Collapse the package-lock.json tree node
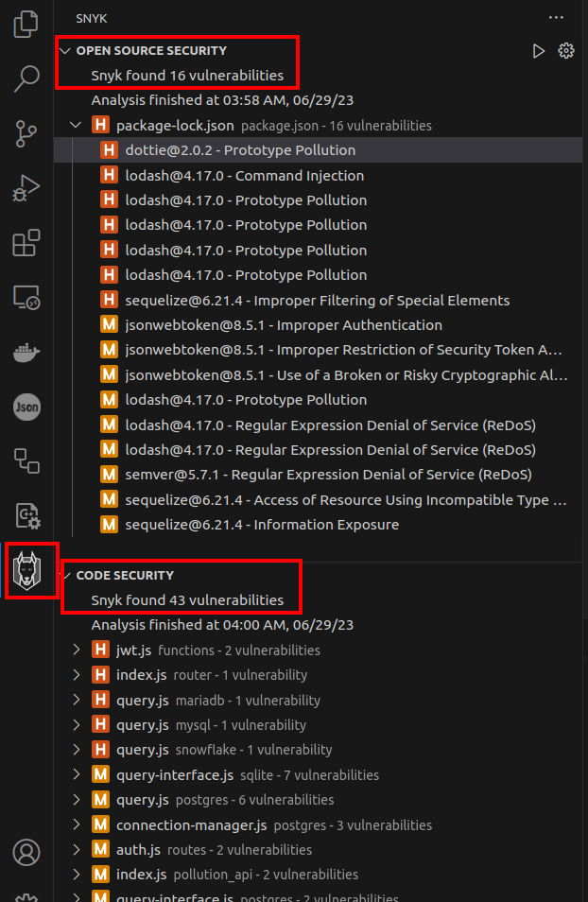Viewport: 588px width, 902px height. click(x=77, y=126)
